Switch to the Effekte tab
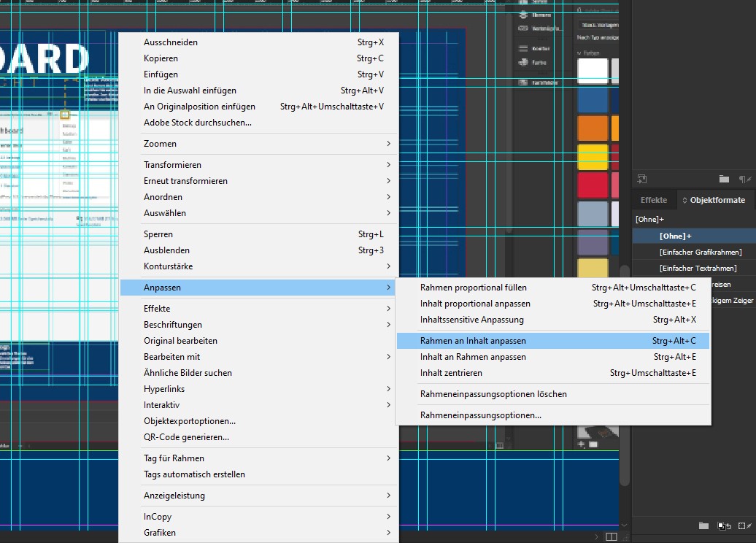The image size is (756, 543). [653, 200]
